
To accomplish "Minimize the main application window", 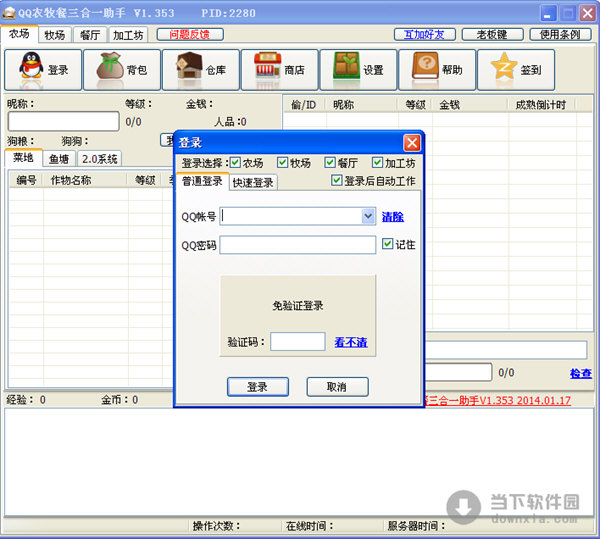I will click(548, 13).
